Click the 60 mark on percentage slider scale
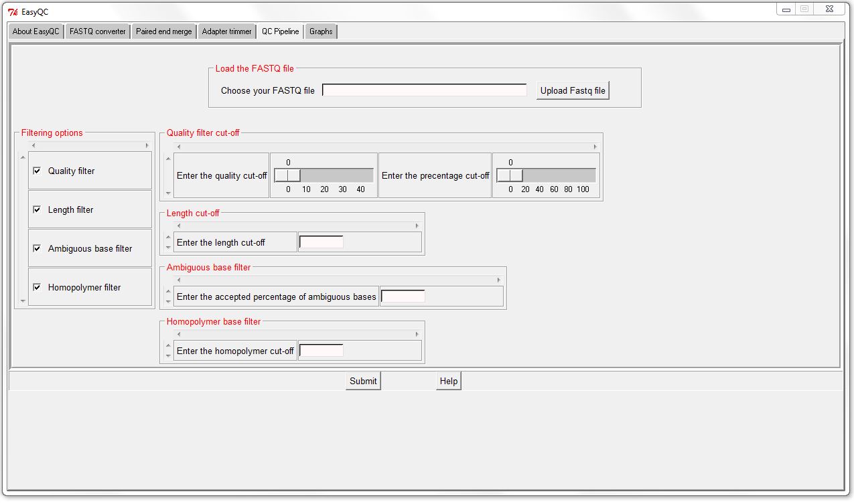 (554, 189)
